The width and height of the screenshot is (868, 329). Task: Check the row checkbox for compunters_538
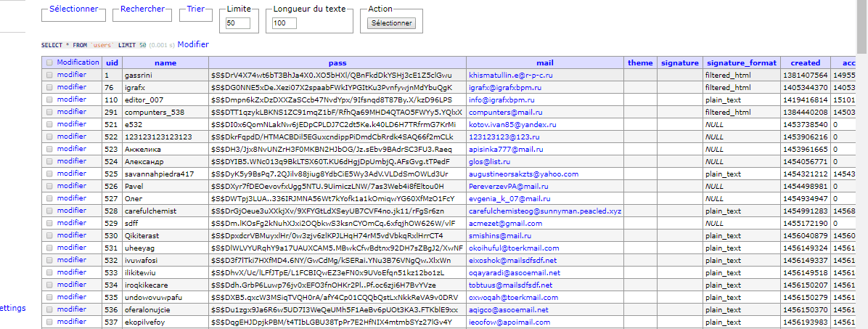(50, 112)
